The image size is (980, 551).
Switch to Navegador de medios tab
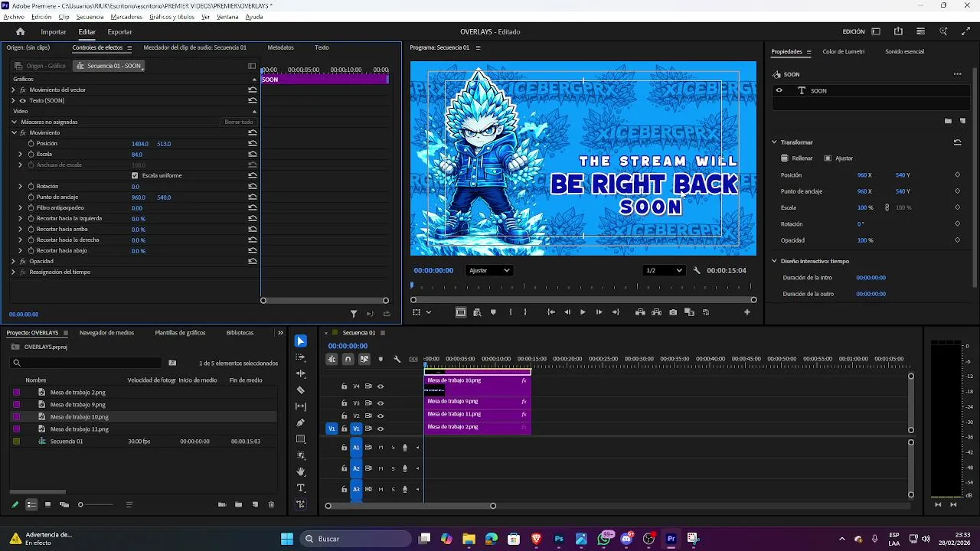106,333
